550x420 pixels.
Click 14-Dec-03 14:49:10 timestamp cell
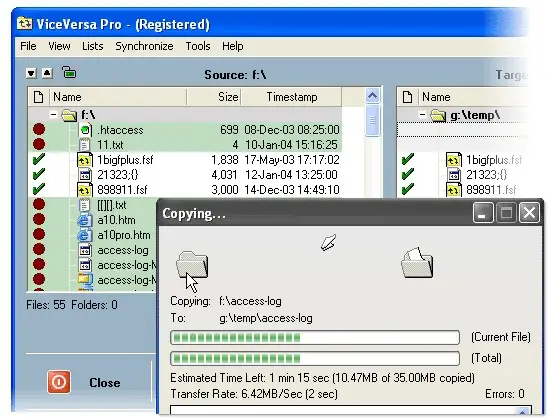point(292,190)
